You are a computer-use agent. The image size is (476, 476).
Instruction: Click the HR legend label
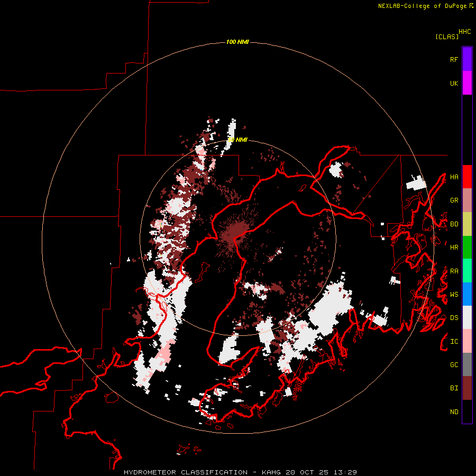pos(454,248)
